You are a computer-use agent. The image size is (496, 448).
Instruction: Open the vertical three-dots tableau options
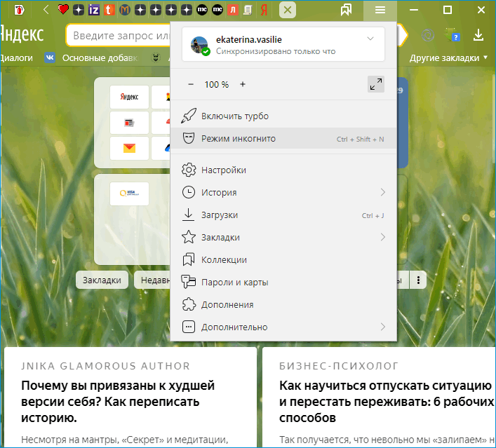418,280
